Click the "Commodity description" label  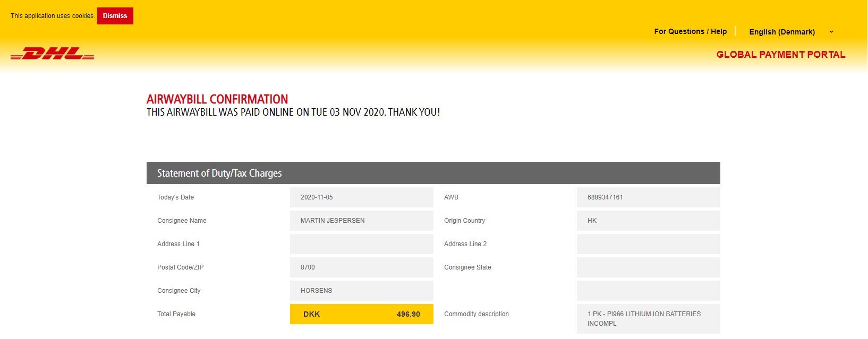pos(476,314)
